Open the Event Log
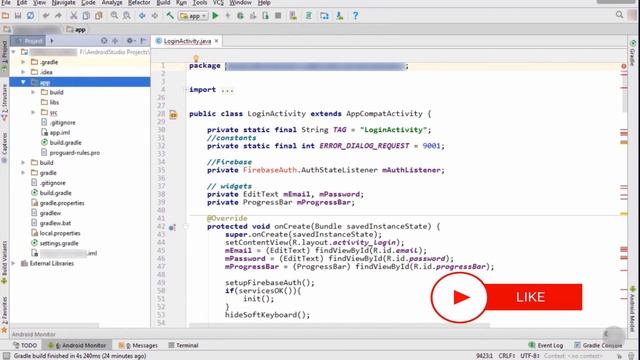Image resolution: width=640 pixels, height=360 pixels. pos(546,345)
